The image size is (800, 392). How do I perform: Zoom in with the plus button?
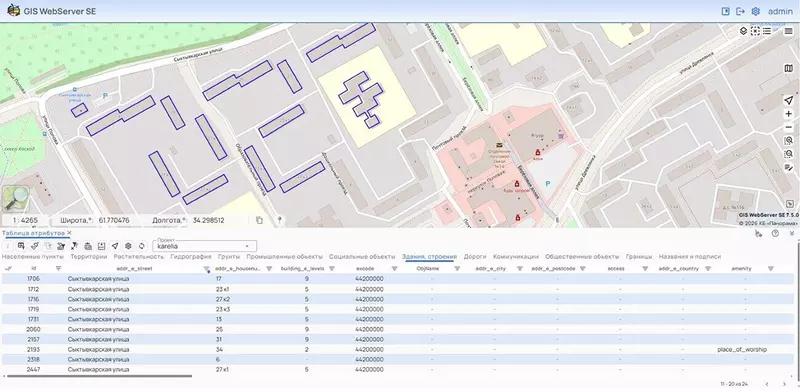(x=789, y=114)
